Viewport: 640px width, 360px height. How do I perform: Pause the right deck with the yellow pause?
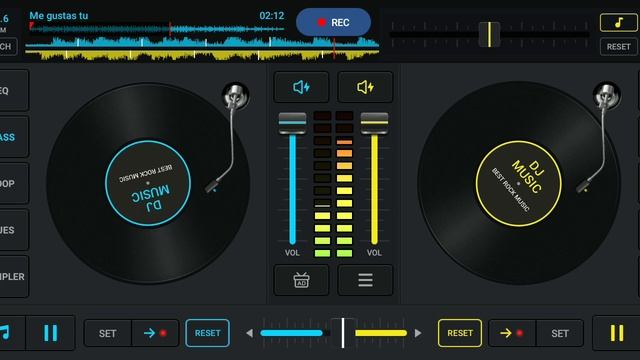click(x=617, y=333)
